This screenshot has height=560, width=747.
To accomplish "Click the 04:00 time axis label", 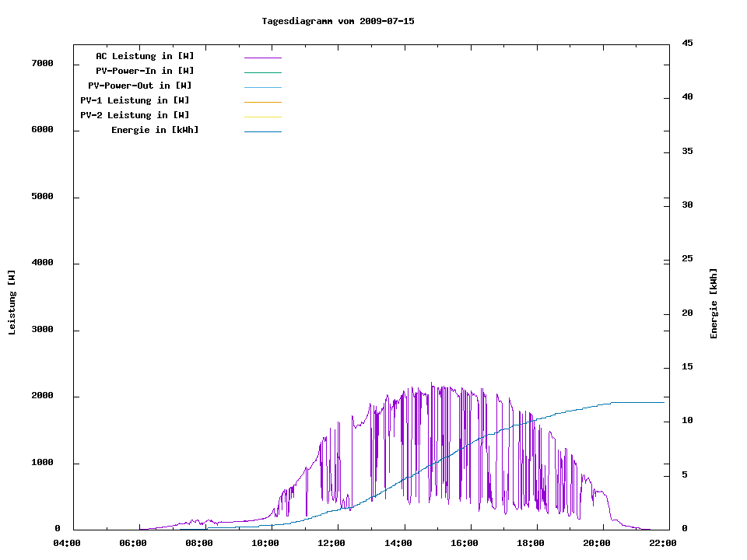I will tap(66, 544).
